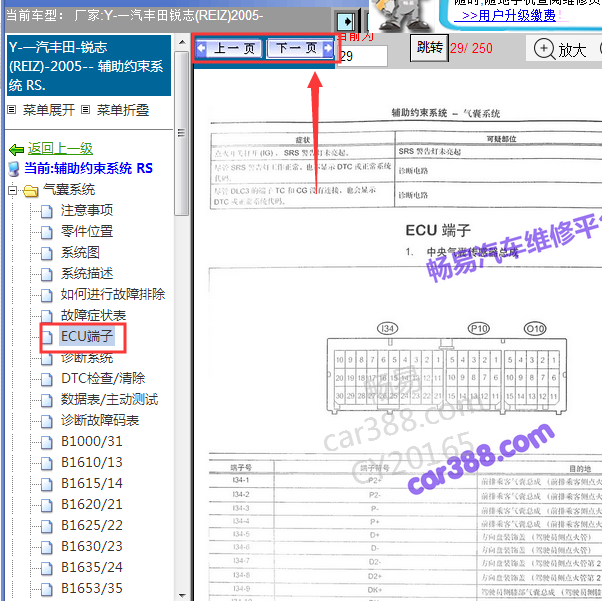This screenshot has height=601, width=602.
Task: Open the B1625/22 fault code item
Action: coord(92,525)
